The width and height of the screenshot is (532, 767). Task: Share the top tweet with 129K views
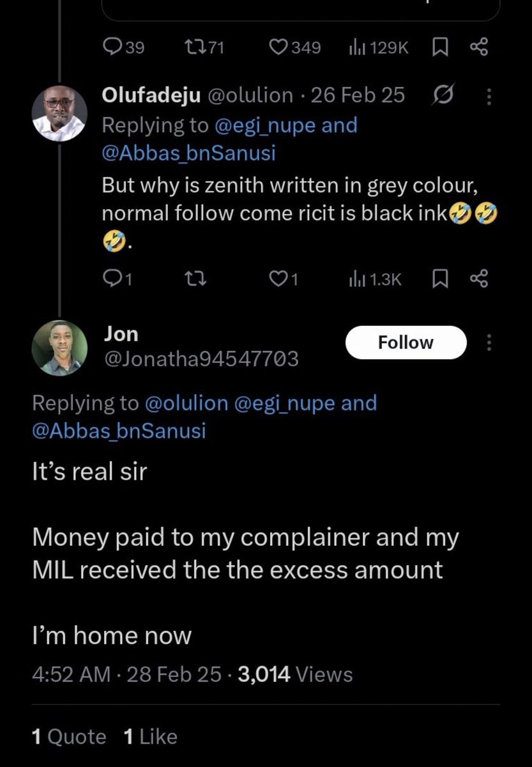(x=478, y=47)
